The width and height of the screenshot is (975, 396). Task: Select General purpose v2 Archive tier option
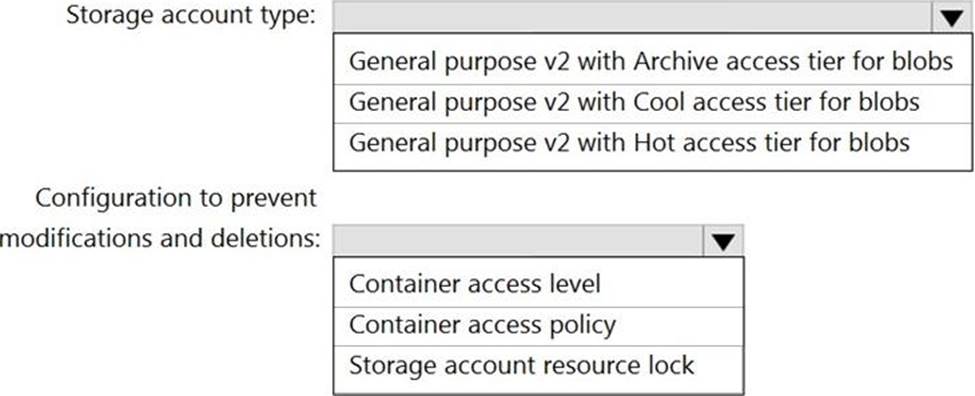point(653,62)
